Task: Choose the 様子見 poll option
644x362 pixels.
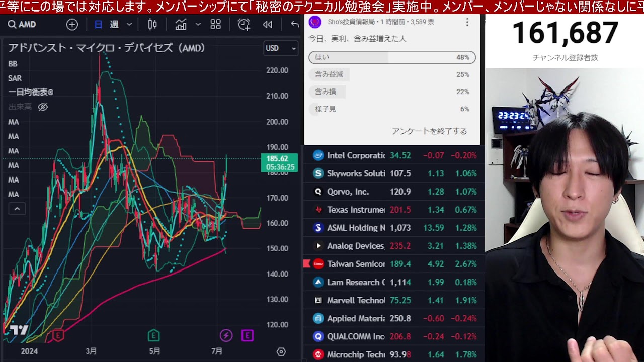Action: point(392,109)
